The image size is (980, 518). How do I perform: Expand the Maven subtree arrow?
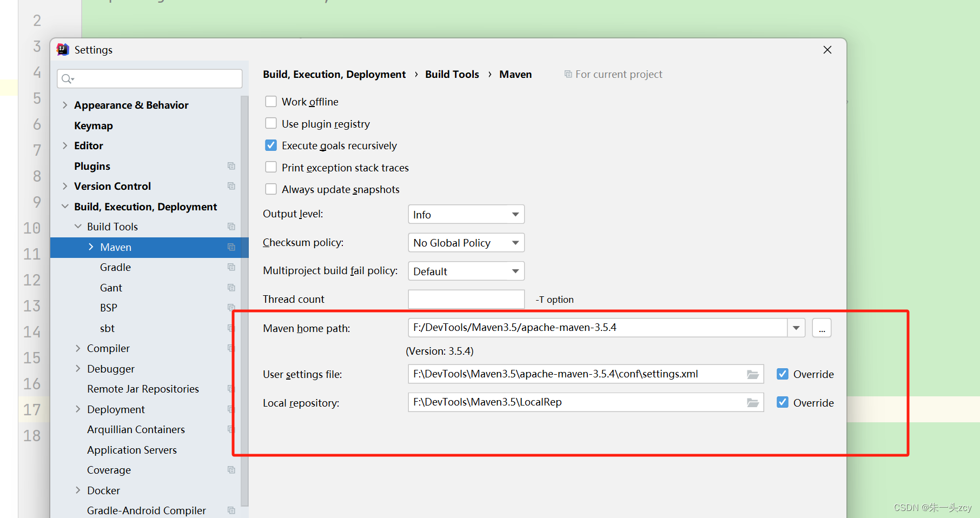pos(91,247)
